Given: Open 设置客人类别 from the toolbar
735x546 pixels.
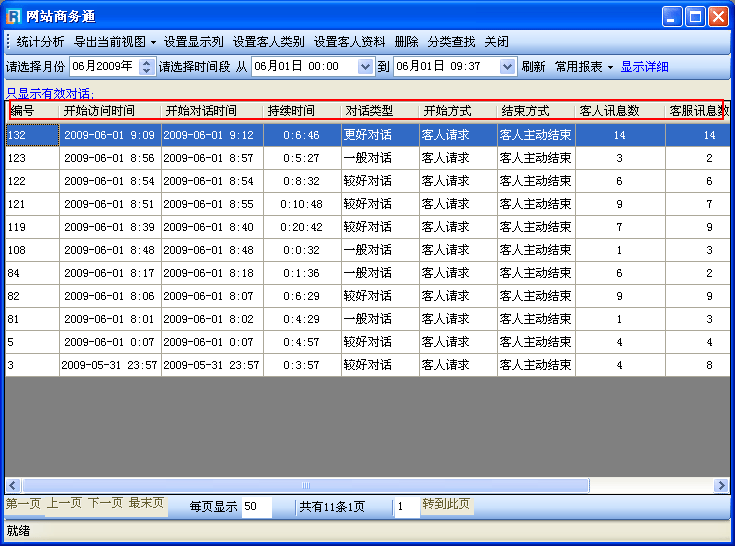Looking at the screenshot, I should 268,42.
